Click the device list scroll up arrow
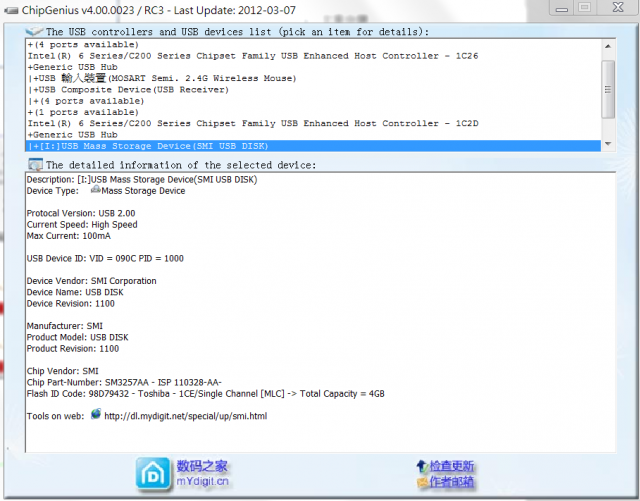This screenshot has width=640, height=501. (608, 46)
